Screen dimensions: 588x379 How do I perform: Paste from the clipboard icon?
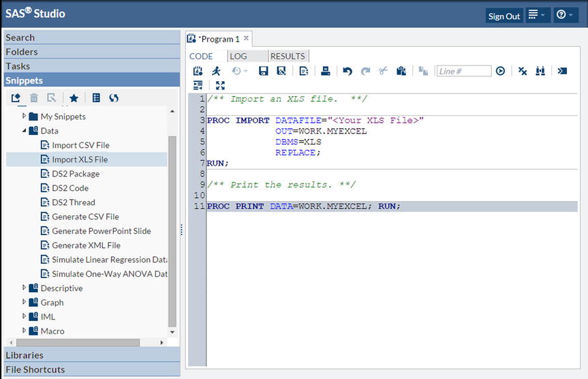(401, 71)
